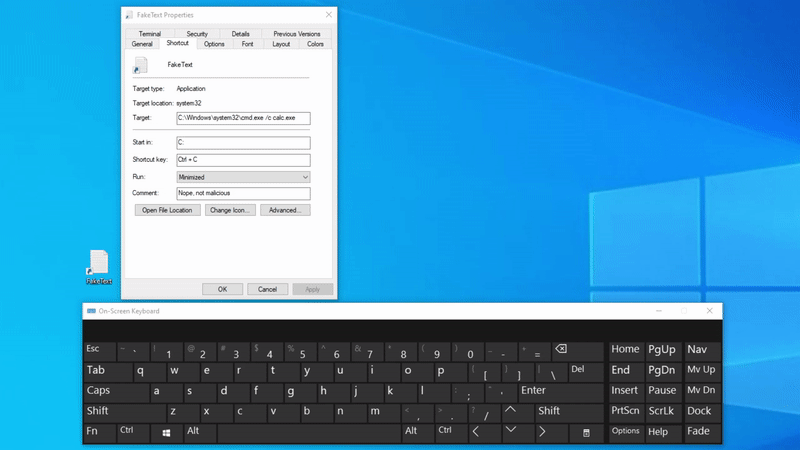
Task: Open the Previous Versions tab
Action: (296, 34)
